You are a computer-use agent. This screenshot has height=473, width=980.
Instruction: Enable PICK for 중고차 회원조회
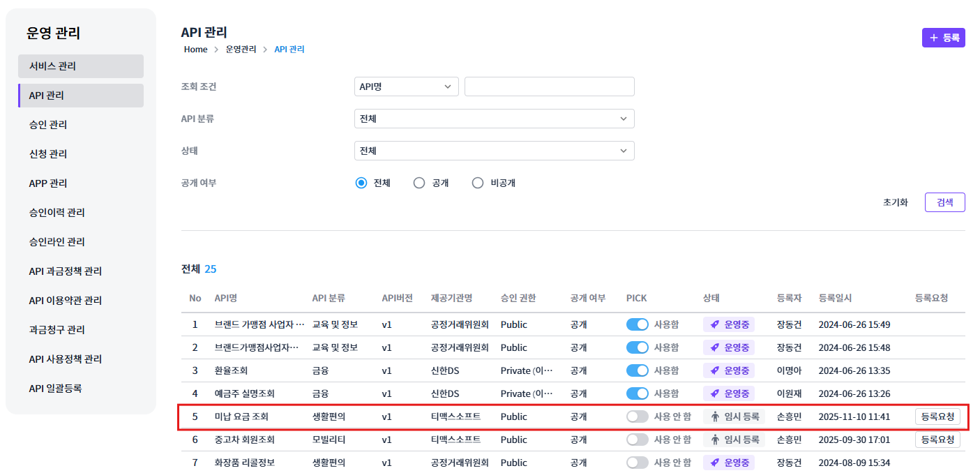pos(638,440)
